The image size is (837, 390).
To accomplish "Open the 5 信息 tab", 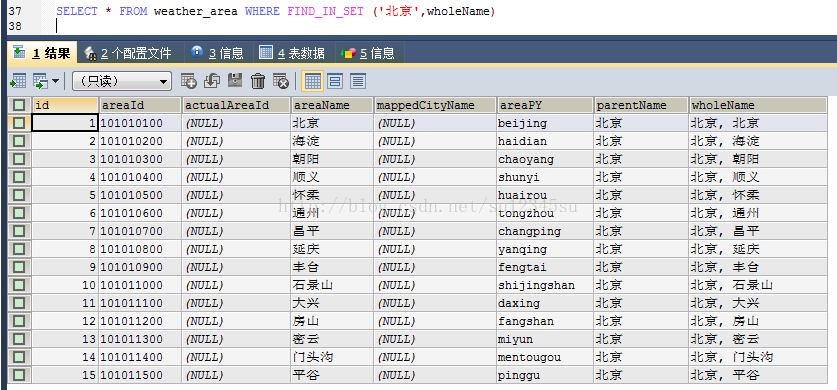I will pyautogui.click(x=368, y=53).
